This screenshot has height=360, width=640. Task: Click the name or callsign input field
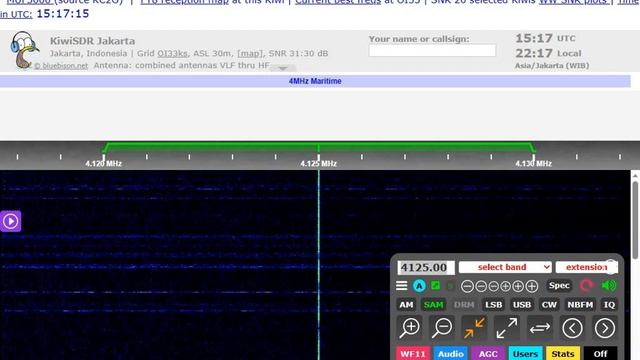point(432,50)
